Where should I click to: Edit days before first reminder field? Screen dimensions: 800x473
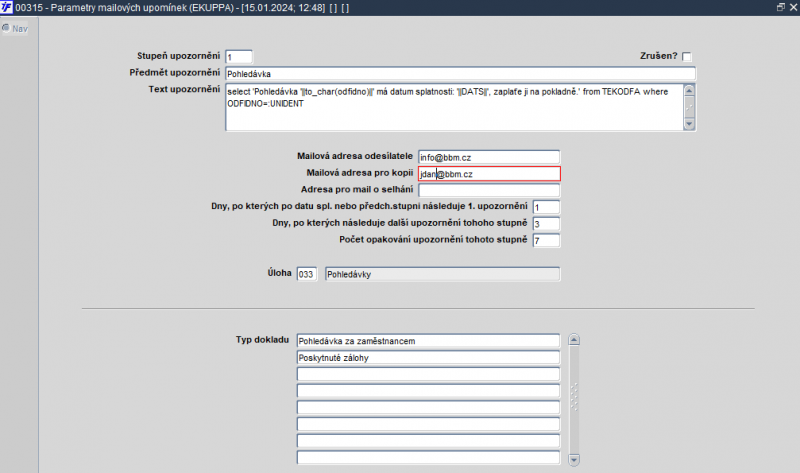546,207
